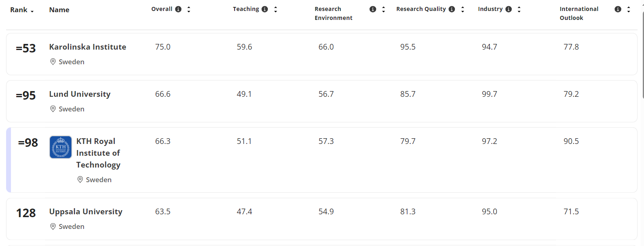Click the Overall column info icon

178,9
